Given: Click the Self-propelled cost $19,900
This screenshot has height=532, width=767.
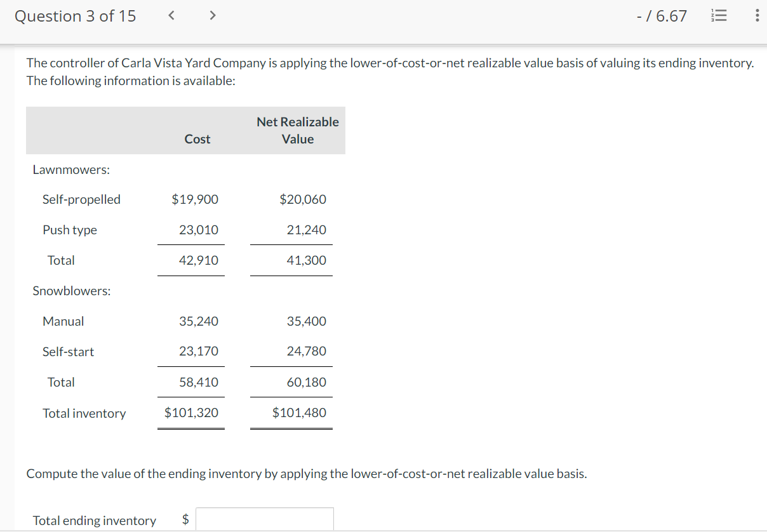Looking at the screenshot, I should click(x=195, y=199).
